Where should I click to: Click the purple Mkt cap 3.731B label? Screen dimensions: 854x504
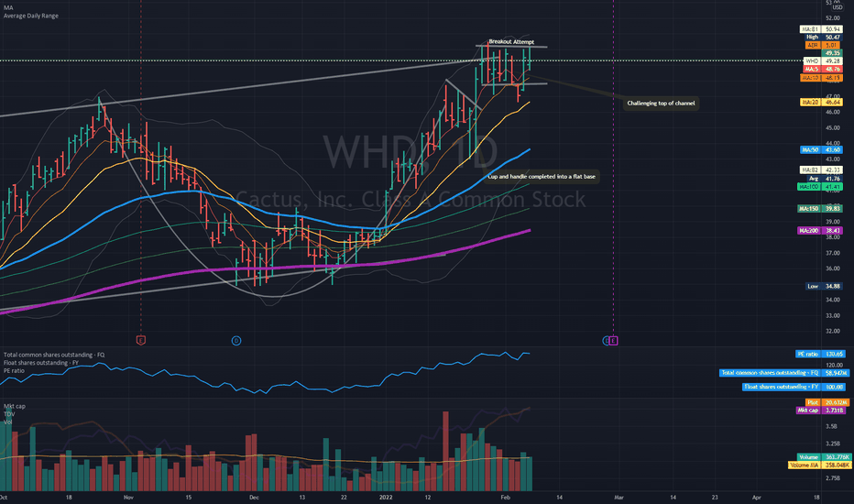[821, 411]
